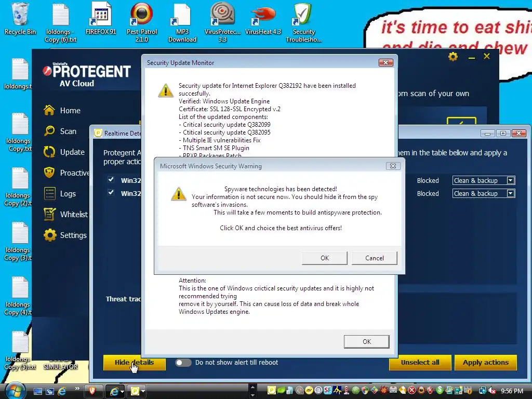Screen dimensions: 532x399
Task: Launch Internet Explorer from quick launch
Action: [62, 392]
